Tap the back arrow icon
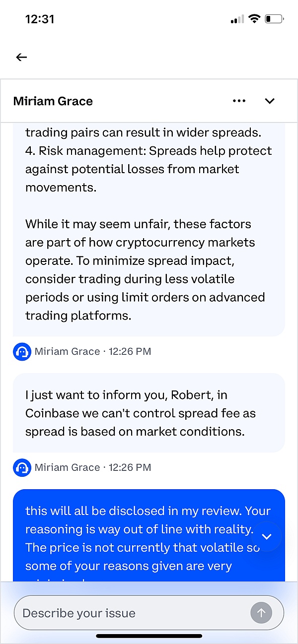 pyautogui.click(x=21, y=57)
